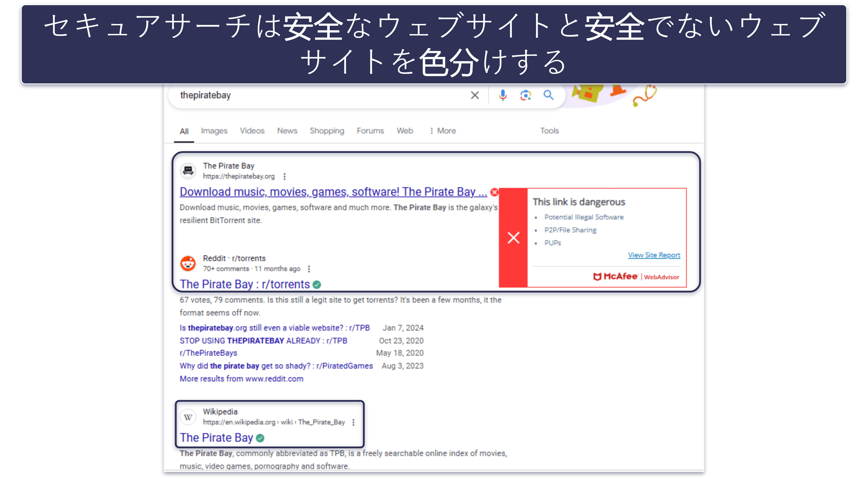
Task: Switch to the Images tab
Action: click(214, 131)
